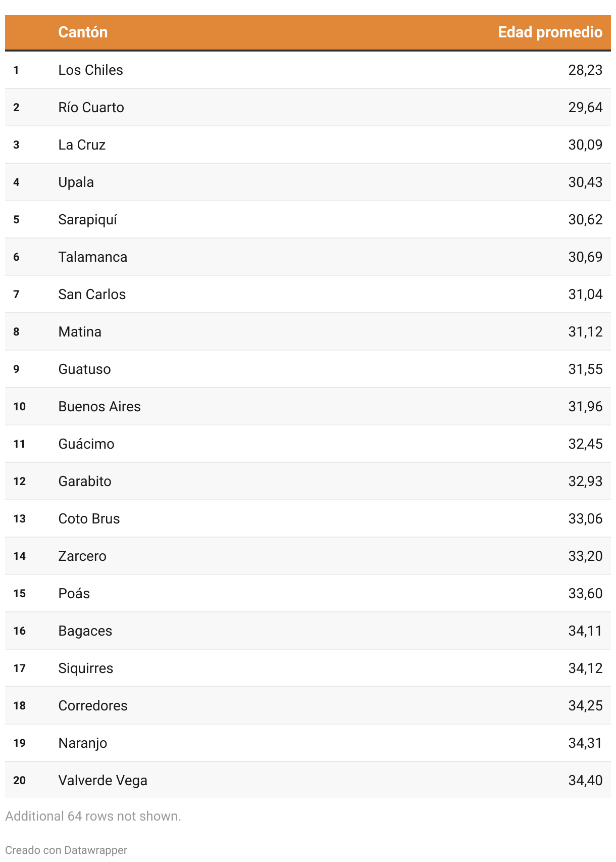Click the Upala average age value 30,43
The height and width of the screenshot is (862, 616).
coord(585,182)
